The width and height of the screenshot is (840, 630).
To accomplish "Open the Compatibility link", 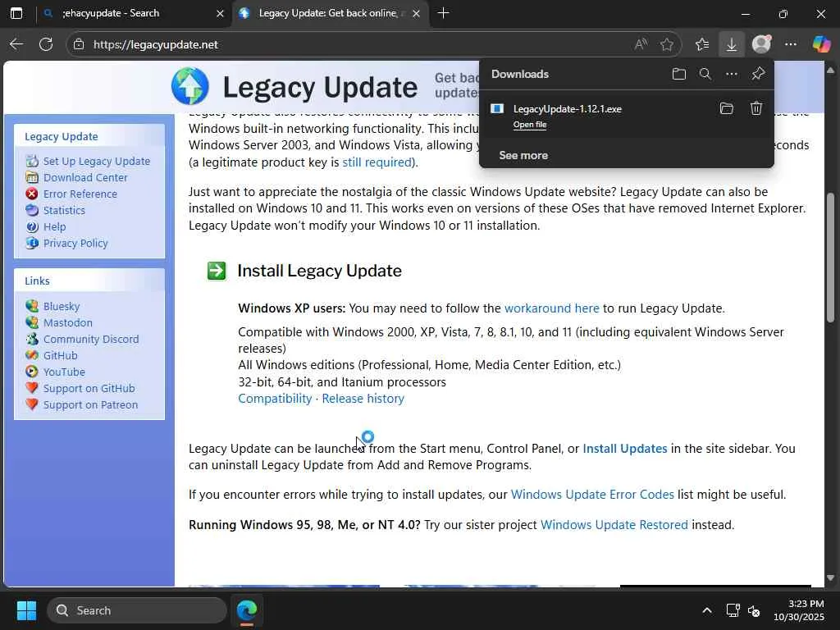I will point(275,399).
